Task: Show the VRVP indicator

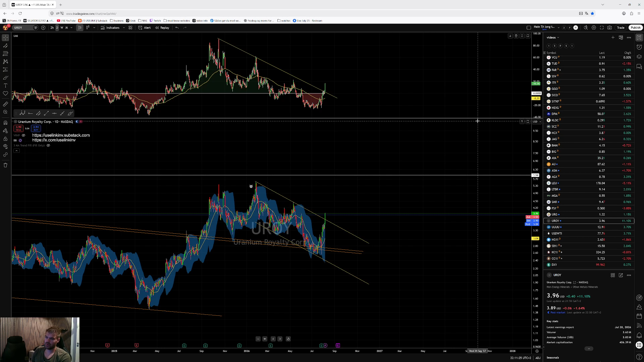Action: (23, 135)
